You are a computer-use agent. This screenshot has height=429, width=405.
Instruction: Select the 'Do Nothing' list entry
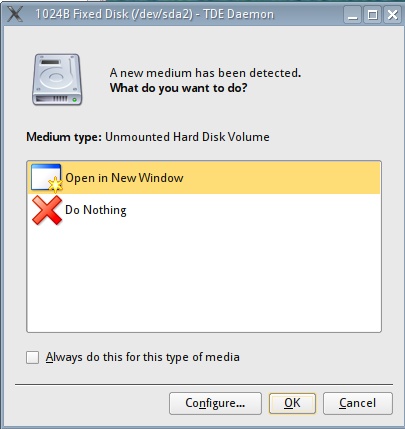point(204,210)
